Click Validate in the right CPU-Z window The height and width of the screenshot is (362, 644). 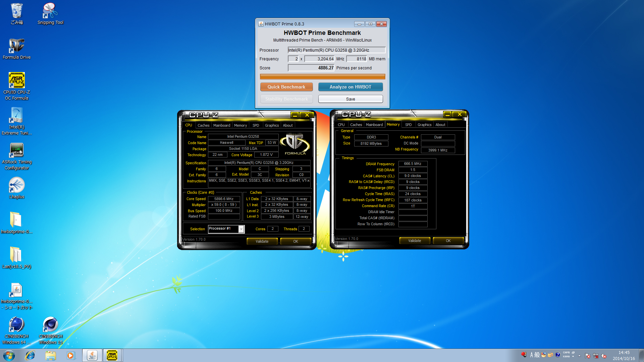click(x=415, y=241)
